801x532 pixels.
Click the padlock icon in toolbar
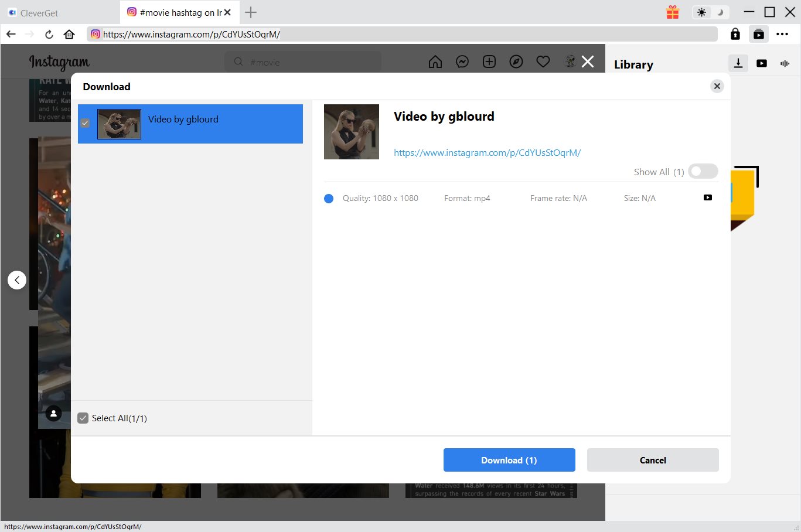(x=735, y=34)
